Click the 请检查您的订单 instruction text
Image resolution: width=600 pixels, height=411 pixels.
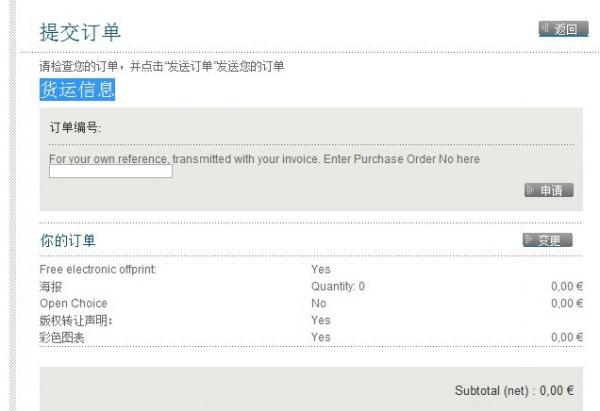(162, 66)
